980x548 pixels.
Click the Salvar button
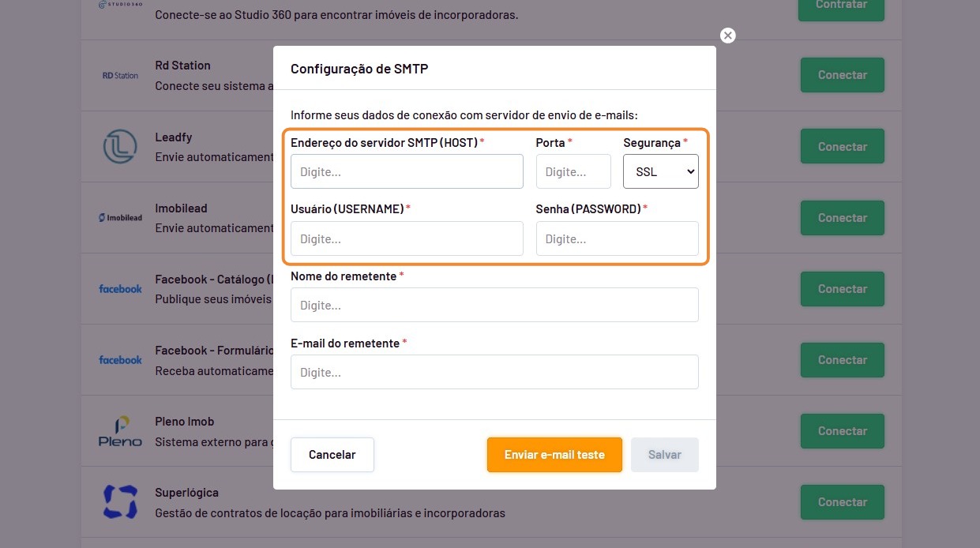(x=664, y=455)
